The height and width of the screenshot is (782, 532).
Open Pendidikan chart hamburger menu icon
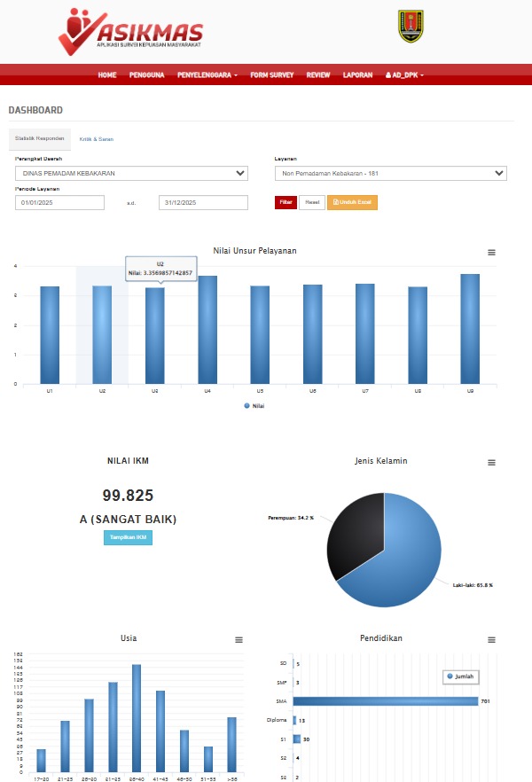(x=491, y=640)
